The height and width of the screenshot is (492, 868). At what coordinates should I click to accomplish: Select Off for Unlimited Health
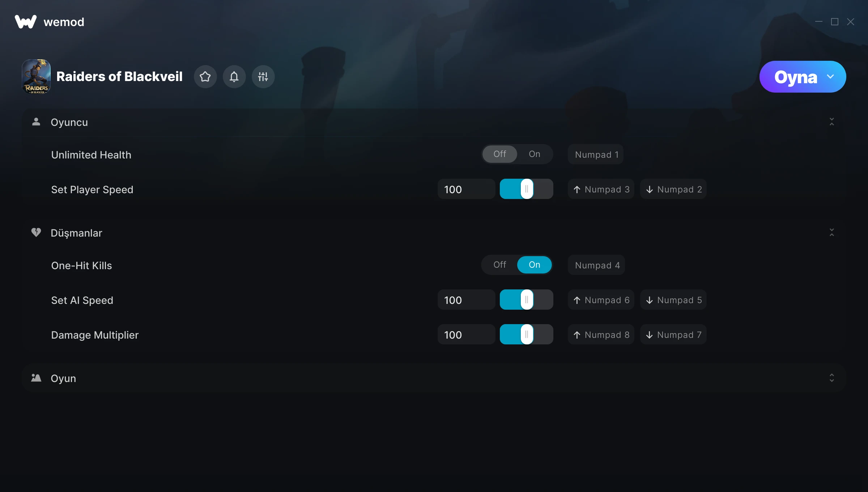[500, 154]
